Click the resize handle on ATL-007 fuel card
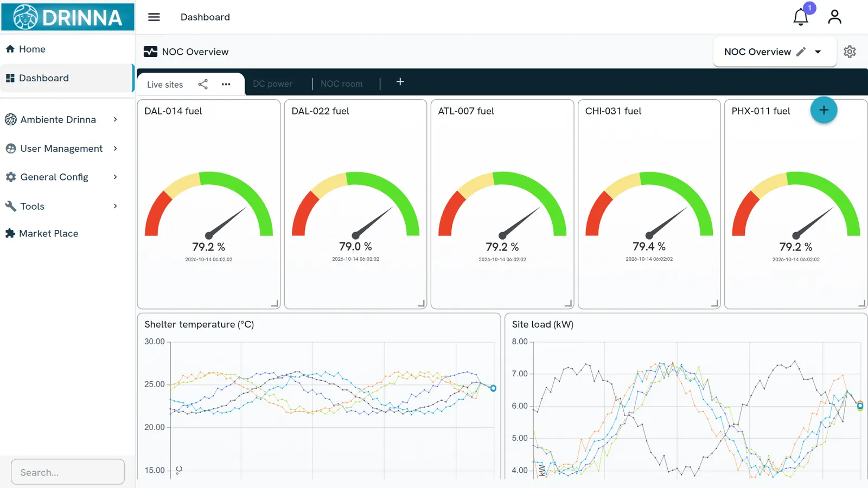Screen dimensions: 868x488 pyautogui.click(x=569, y=304)
